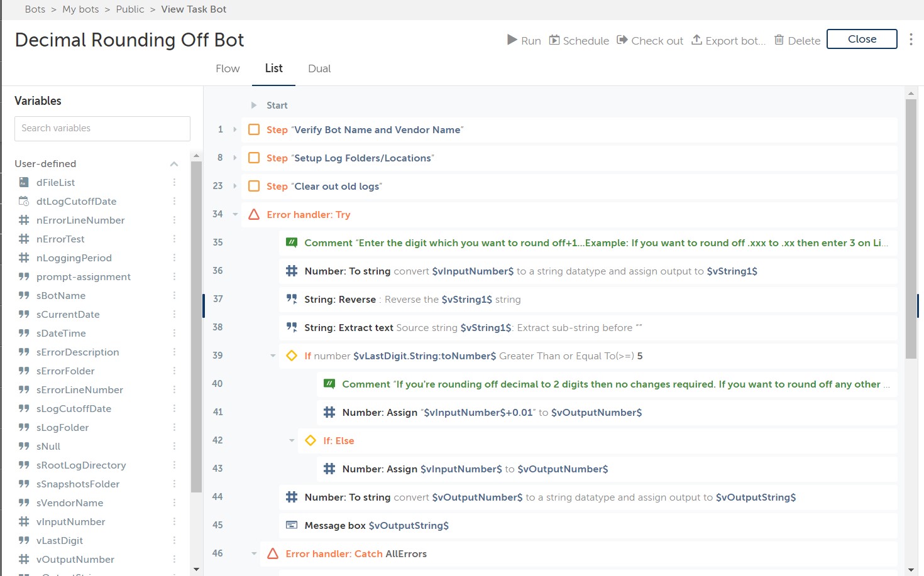Switch to the Flow view tab

pos(228,68)
